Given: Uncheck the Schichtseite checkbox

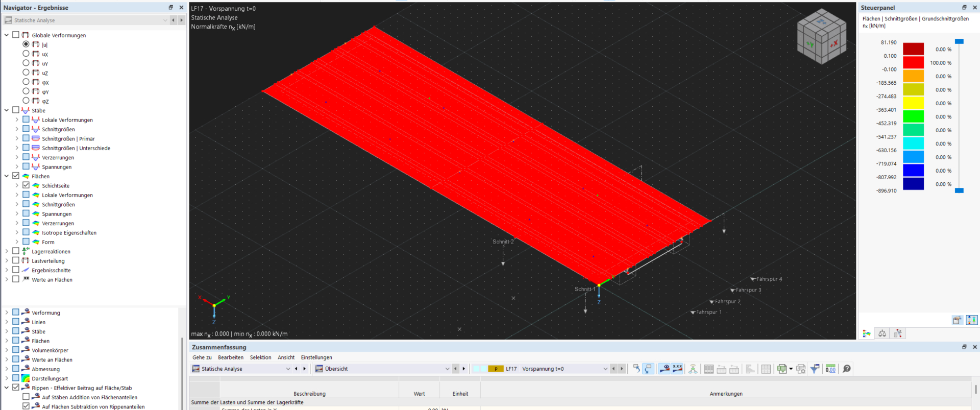Looking at the screenshot, I should (x=26, y=185).
